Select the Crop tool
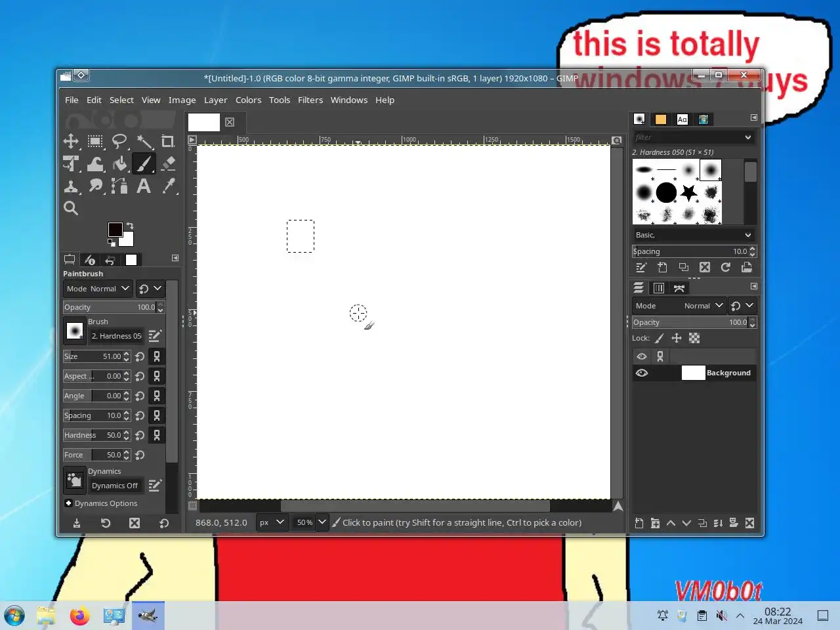The image size is (840, 630). coord(168,141)
